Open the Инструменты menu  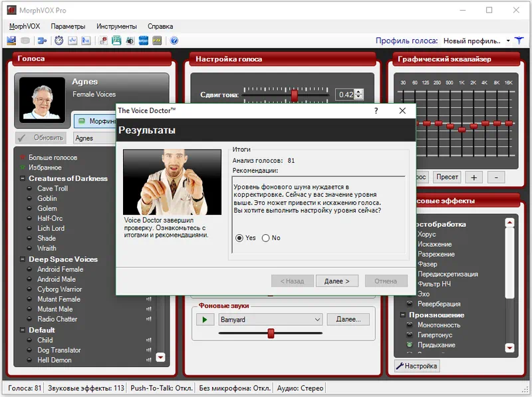point(116,26)
